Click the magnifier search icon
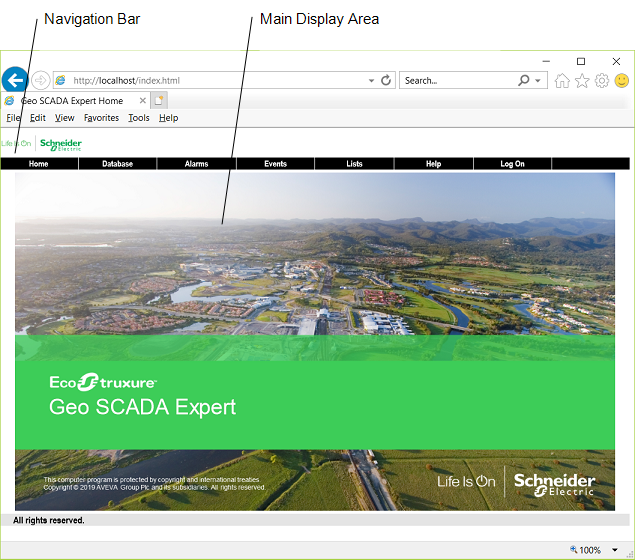 coord(523,80)
